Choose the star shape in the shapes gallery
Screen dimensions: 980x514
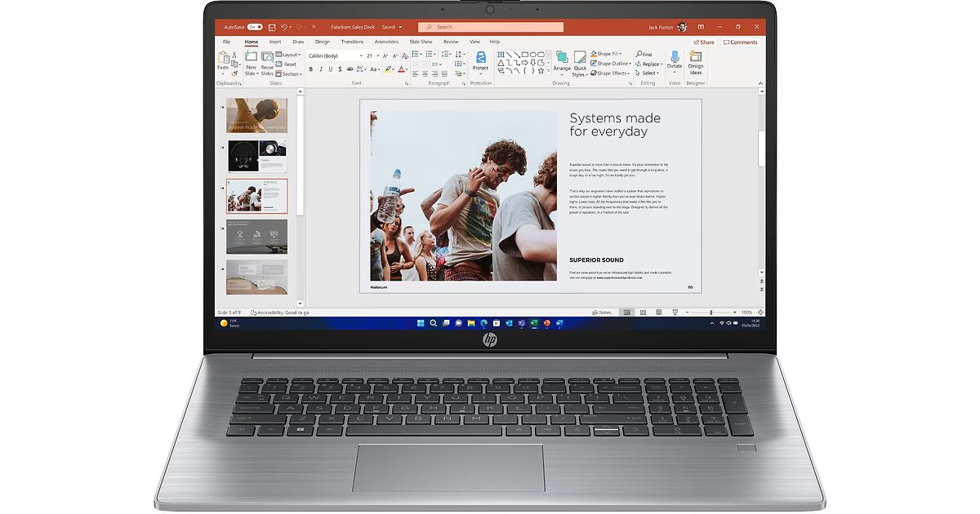point(541,71)
